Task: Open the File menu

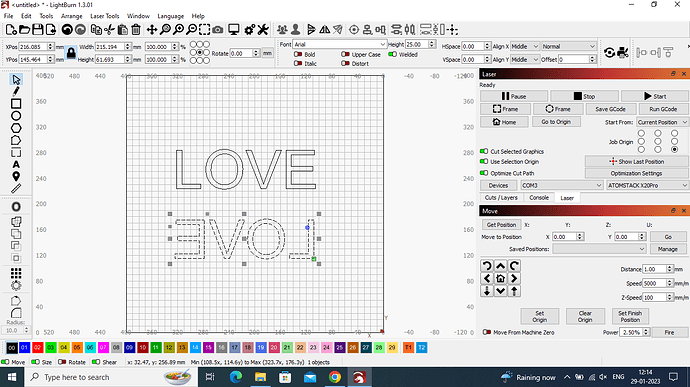Action: coord(8,16)
